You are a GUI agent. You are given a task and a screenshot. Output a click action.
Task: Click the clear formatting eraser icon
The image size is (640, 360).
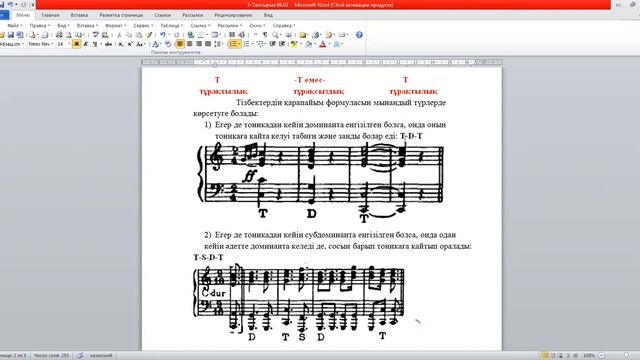(167, 44)
